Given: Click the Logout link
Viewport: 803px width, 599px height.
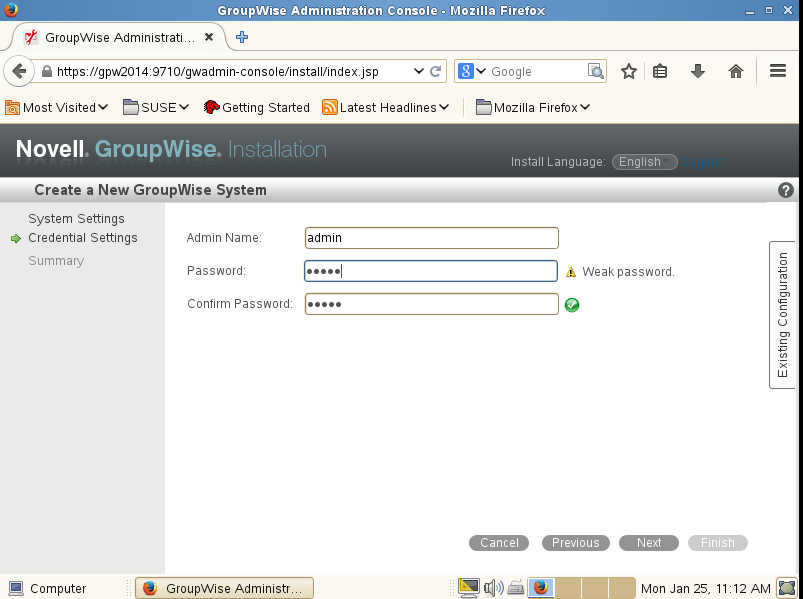Looking at the screenshot, I should (x=702, y=162).
